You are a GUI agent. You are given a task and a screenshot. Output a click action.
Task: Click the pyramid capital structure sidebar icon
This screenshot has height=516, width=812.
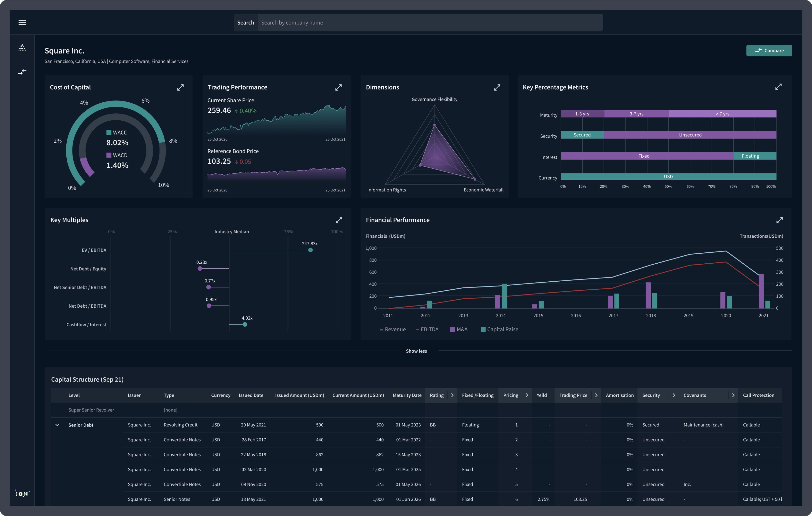click(x=22, y=48)
